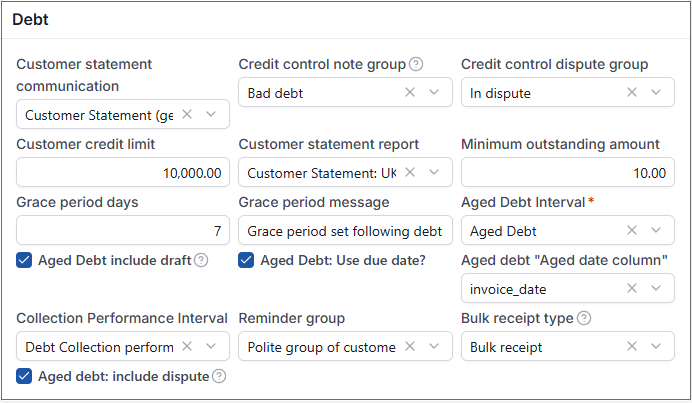The image size is (692, 403).
Task: Clear the Bulk receipt selection
Action: click(x=632, y=347)
